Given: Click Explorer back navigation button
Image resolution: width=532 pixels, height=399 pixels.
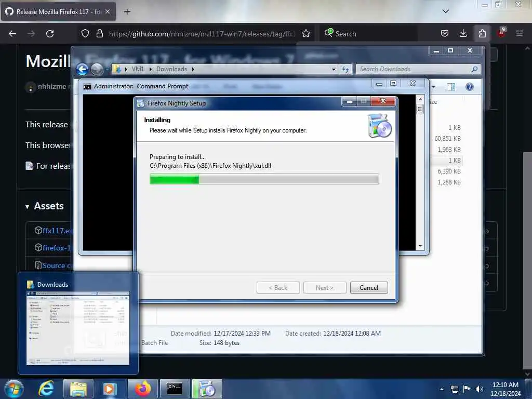Looking at the screenshot, I should click(x=82, y=69).
